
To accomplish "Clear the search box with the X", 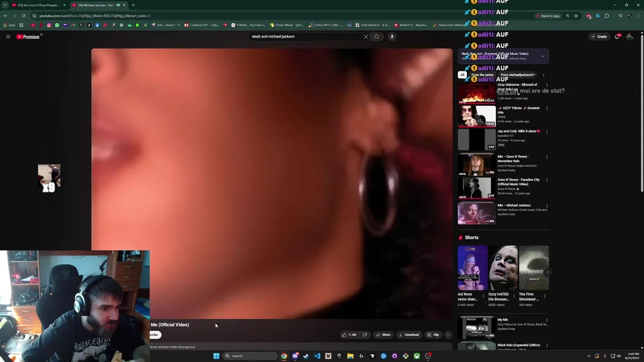I will 366,37.
